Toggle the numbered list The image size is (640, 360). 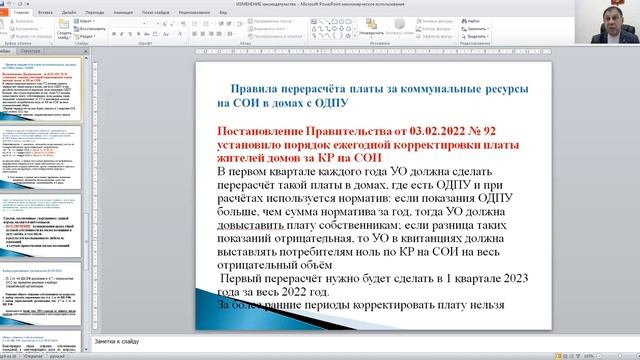coord(207,24)
